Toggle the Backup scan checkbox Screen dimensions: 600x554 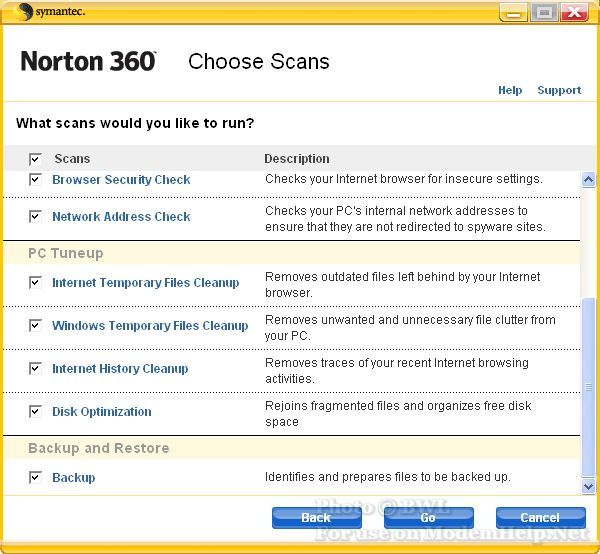pyautogui.click(x=35, y=477)
